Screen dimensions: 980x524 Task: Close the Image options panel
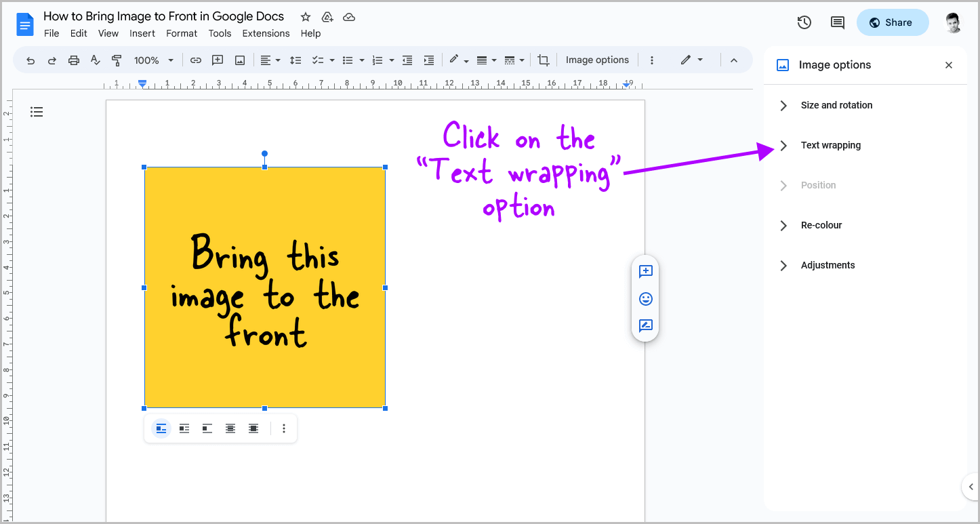pyautogui.click(x=949, y=65)
